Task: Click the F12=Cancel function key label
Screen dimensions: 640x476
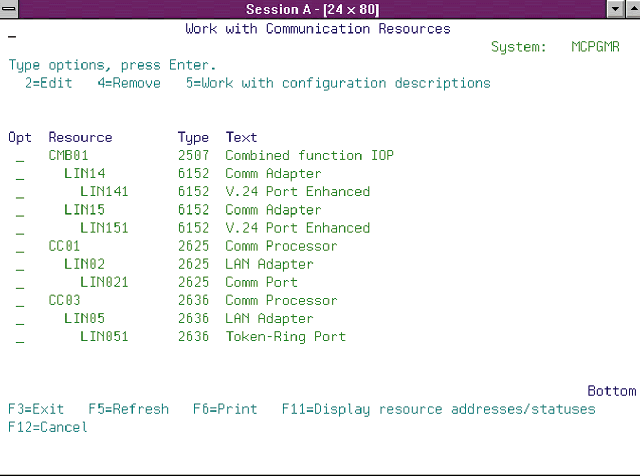Action: (x=48, y=427)
